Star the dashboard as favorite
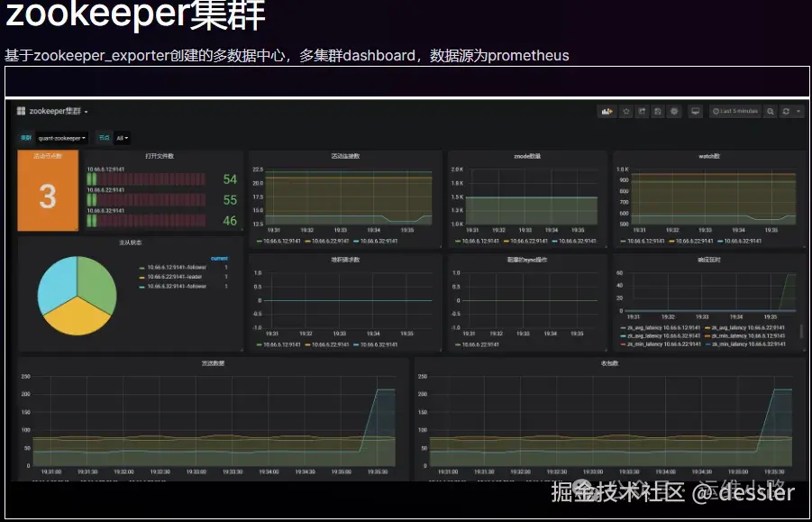812x522 pixels. pos(626,111)
